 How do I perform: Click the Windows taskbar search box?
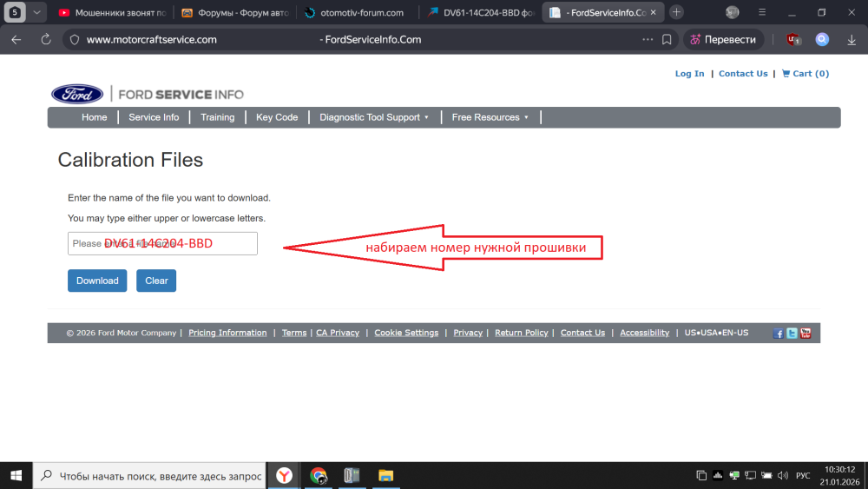tap(149, 476)
